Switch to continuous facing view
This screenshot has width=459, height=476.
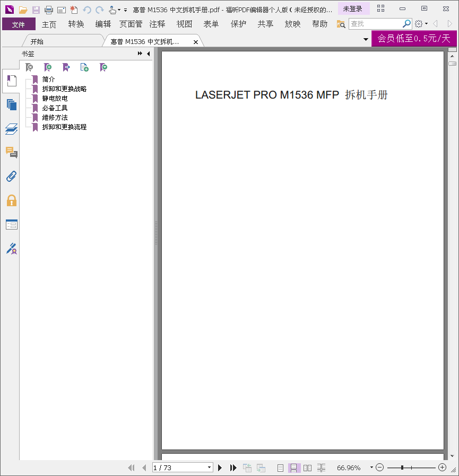(x=321, y=468)
